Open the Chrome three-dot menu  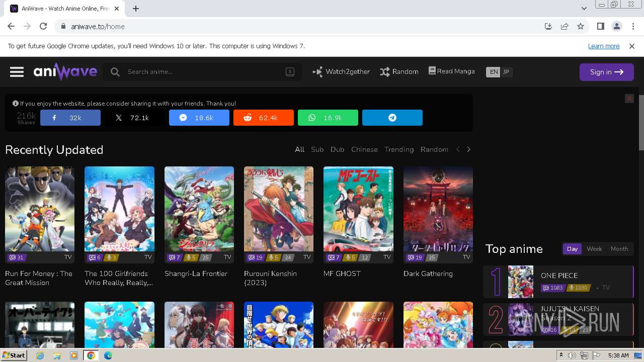pyautogui.click(x=632, y=26)
